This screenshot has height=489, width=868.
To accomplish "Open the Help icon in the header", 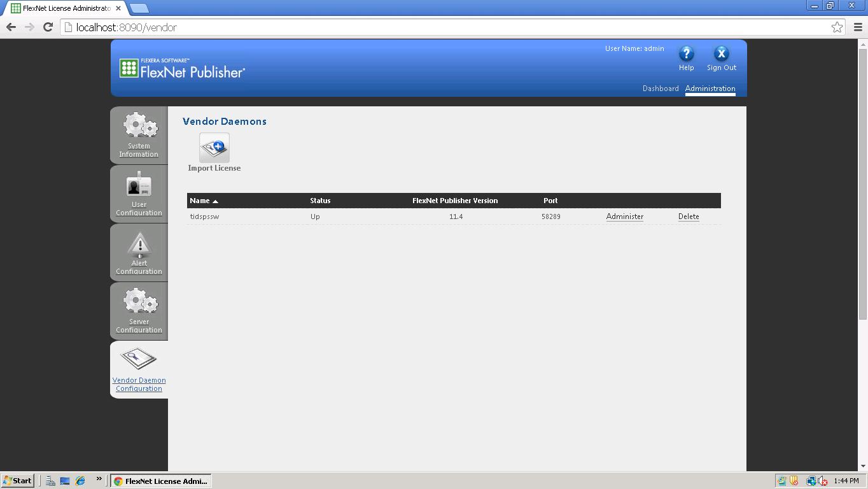I will pos(686,54).
